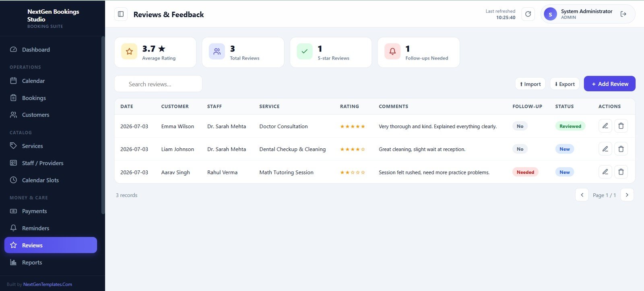Open Customers in the sidebar
This screenshot has height=291, width=644.
(51, 115)
